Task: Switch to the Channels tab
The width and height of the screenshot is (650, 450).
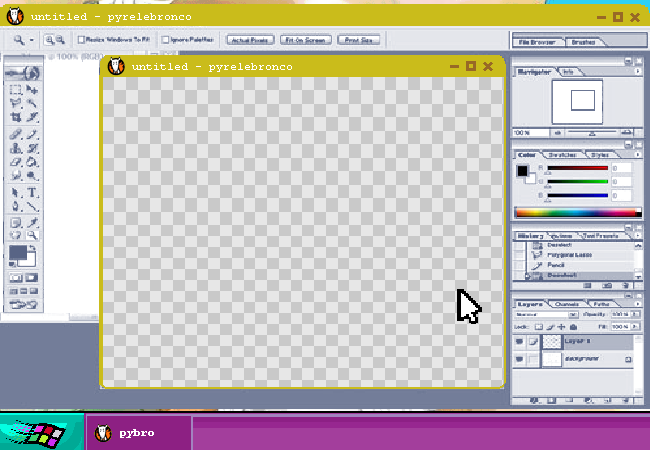Action: coord(566,303)
